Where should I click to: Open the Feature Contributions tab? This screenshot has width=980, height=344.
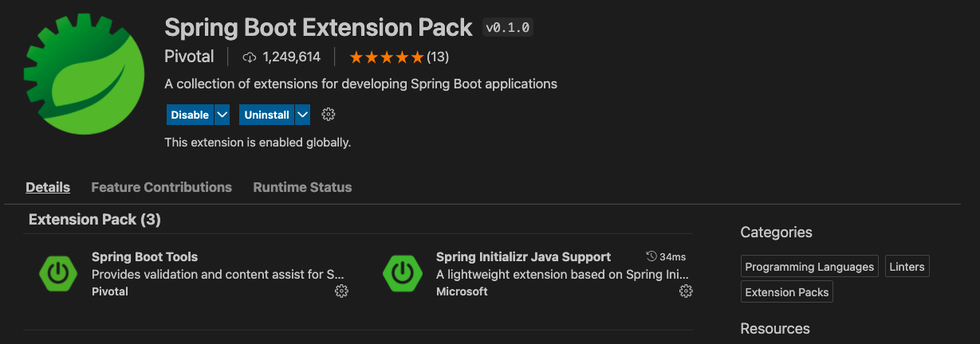(x=161, y=187)
